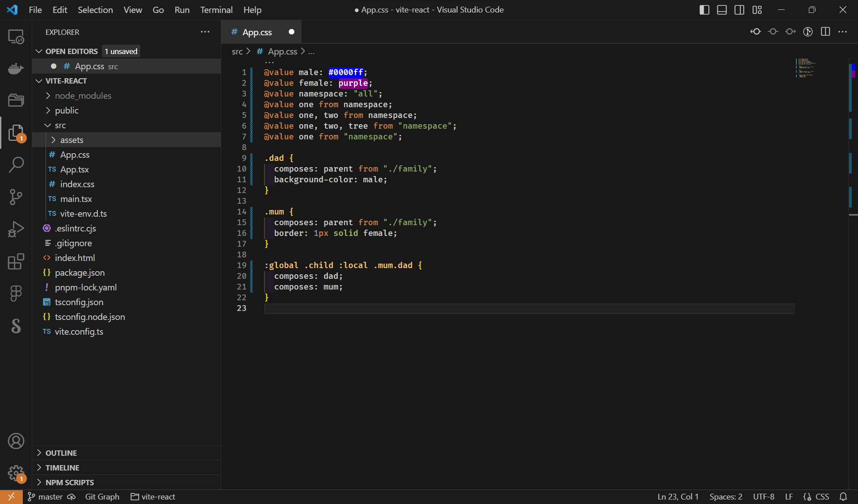Open notifications bell in status bar
Image resolution: width=858 pixels, height=504 pixels.
pyautogui.click(x=843, y=497)
